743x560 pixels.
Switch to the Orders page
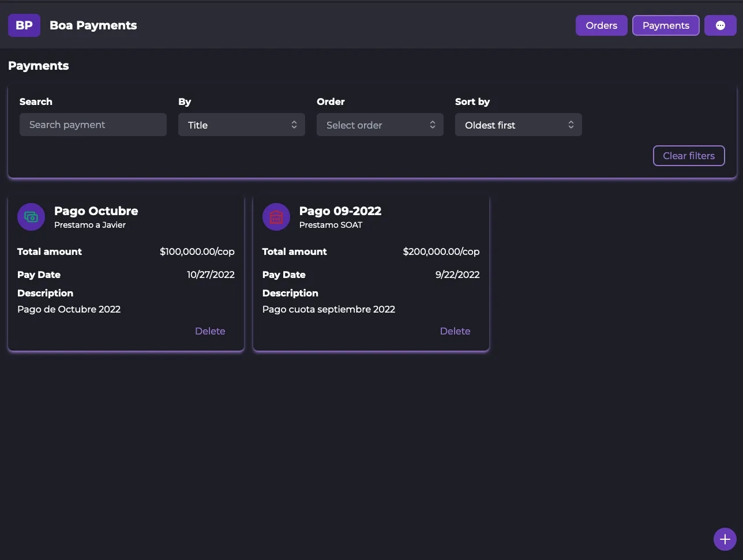click(601, 25)
